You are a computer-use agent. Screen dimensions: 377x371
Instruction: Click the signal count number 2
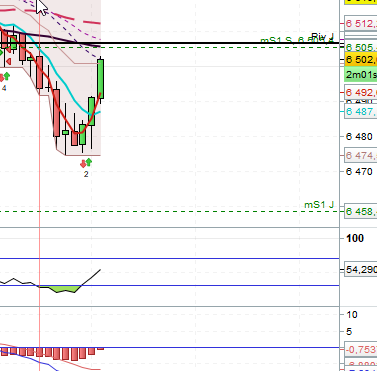[86, 174]
